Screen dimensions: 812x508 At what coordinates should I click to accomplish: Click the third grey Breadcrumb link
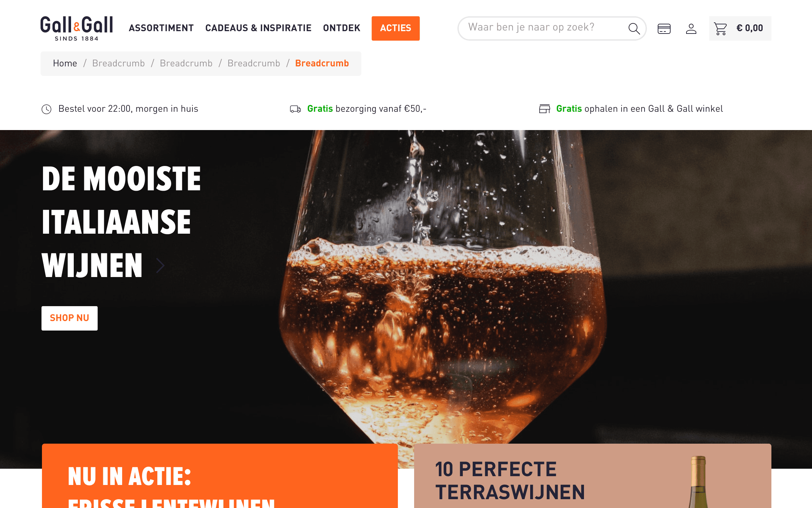click(254, 63)
